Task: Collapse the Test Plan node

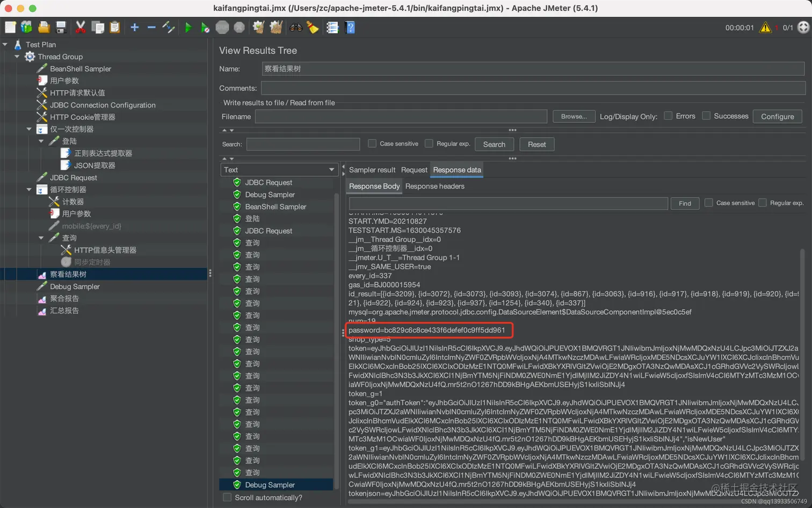Action: (x=5, y=45)
